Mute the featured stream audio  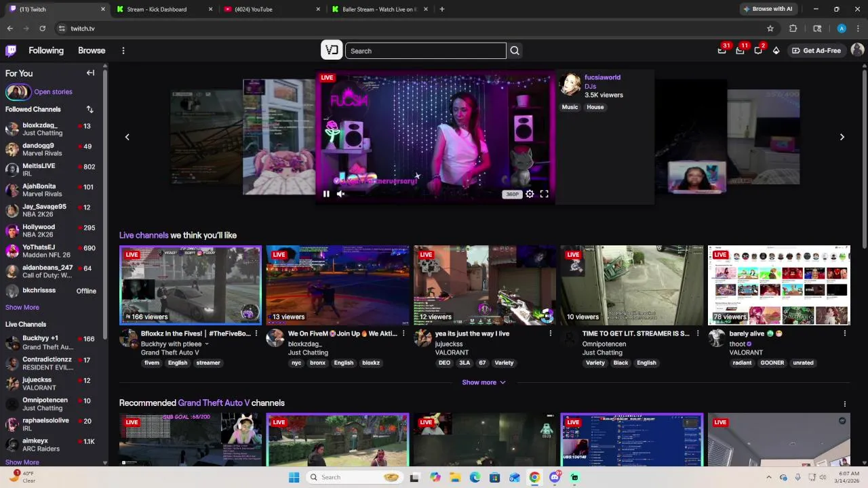click(x=340, y=194)
